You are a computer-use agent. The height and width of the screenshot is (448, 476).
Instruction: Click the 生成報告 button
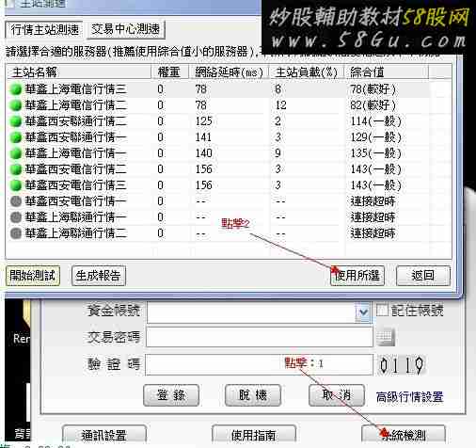coord(99,276)
